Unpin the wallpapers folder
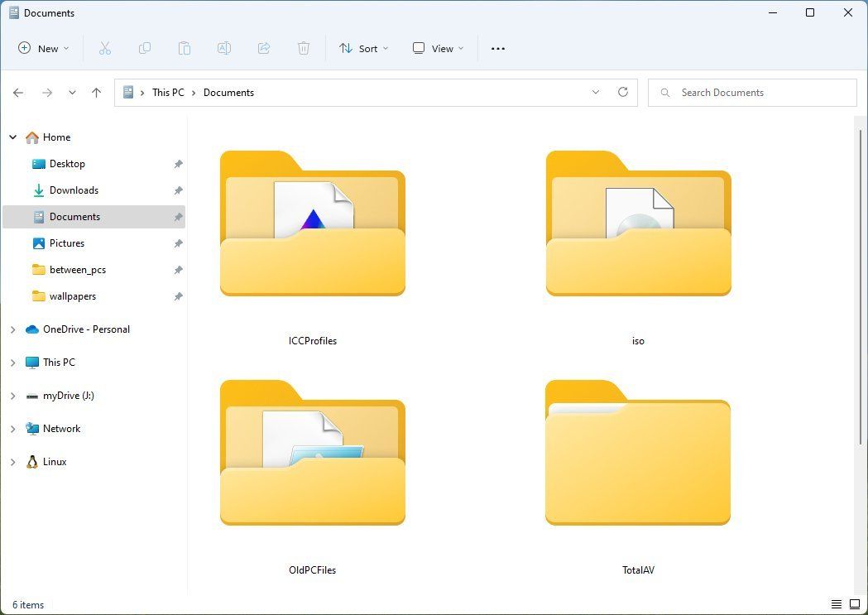The height and width of the screenshot is (615, 868). (x=178, y=295)
